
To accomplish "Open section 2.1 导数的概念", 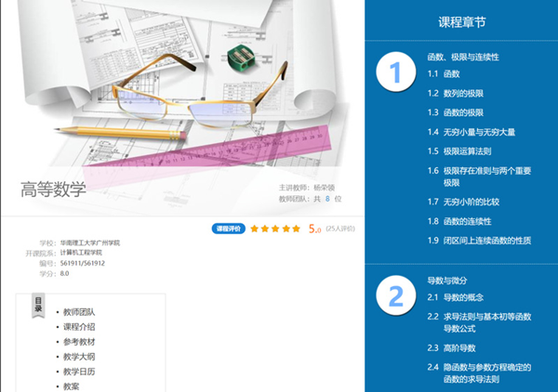I will tap(461, 297).
